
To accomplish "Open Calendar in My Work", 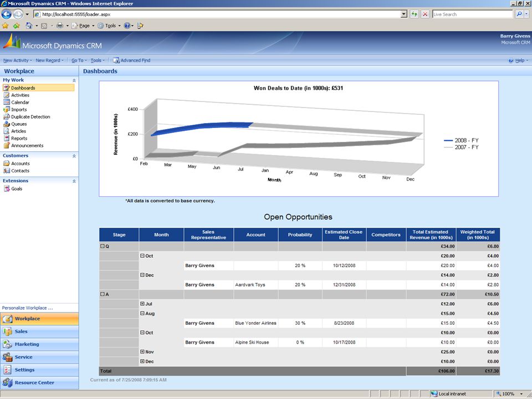I will coord(20,102).
